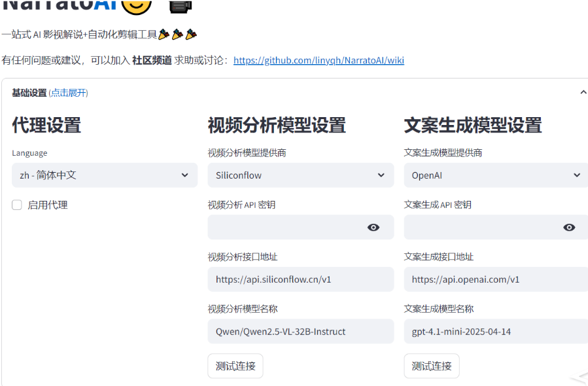Show the 视频分析 API 密钥 with eye icon
The image size is (588, 386).
point(373,227)
